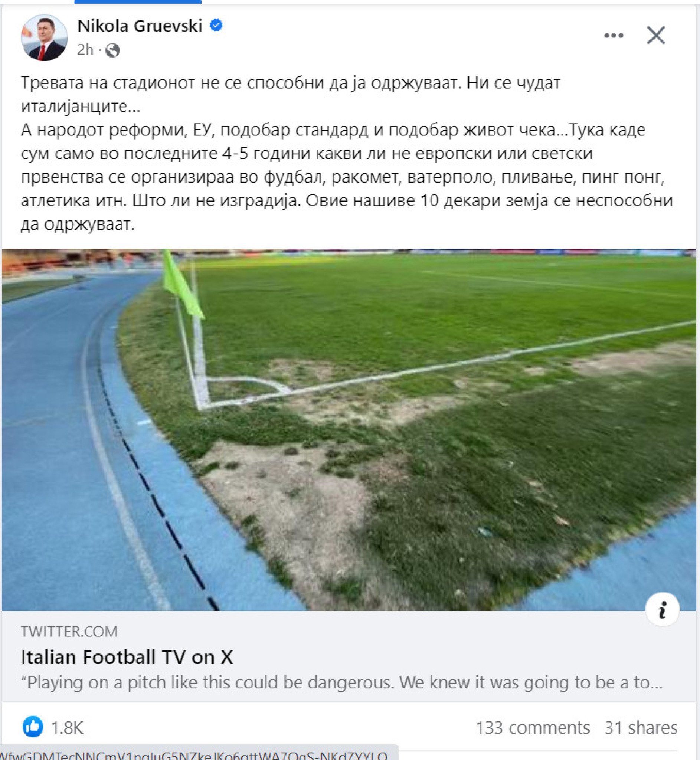Click the info icon on the link preview
Screen dimensions: 700x760
tap(662, 609)
